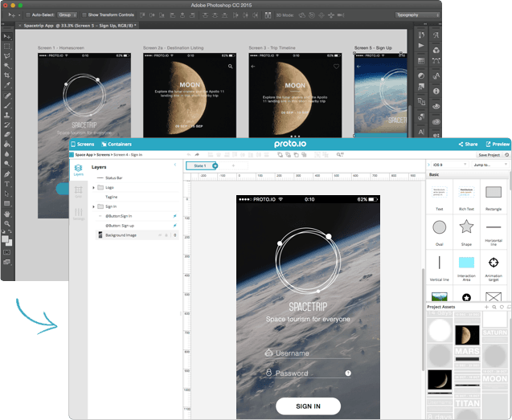Open the Jump to... dropdown
The width and height of the screenshot is (512, 420).
coord(490,165)
